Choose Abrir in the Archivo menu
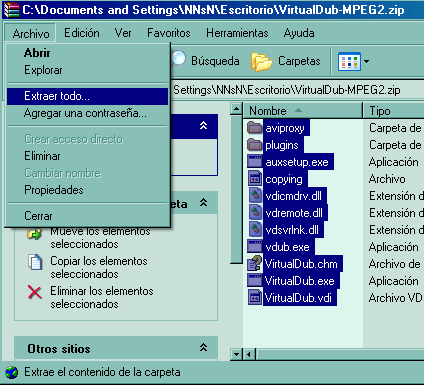 87,53
